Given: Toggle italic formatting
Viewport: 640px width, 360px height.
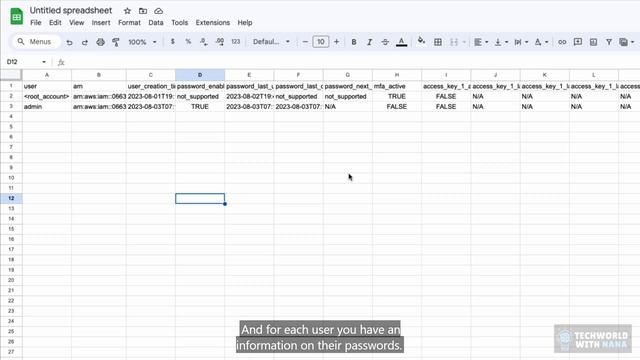Looking at the screenshot, I should click(x=369, y=42).
